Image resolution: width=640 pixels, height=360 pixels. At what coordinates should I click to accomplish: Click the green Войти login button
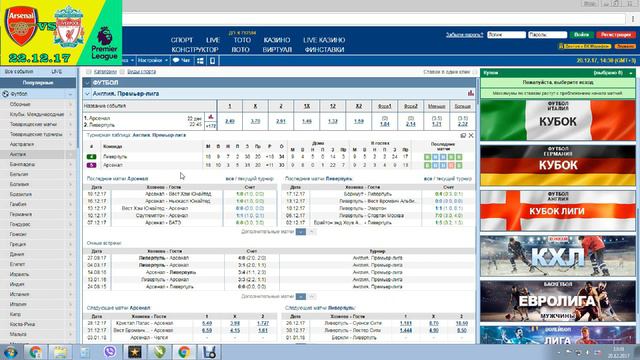point(581,35)
